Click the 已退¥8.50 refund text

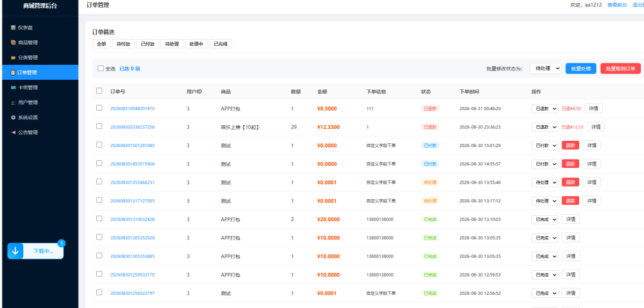coord(571,108)
